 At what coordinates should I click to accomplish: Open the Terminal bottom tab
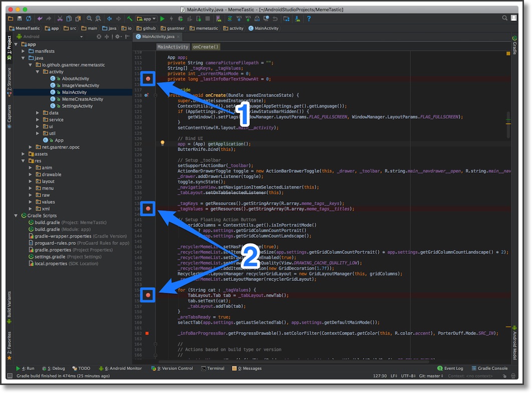click(213, 368)
